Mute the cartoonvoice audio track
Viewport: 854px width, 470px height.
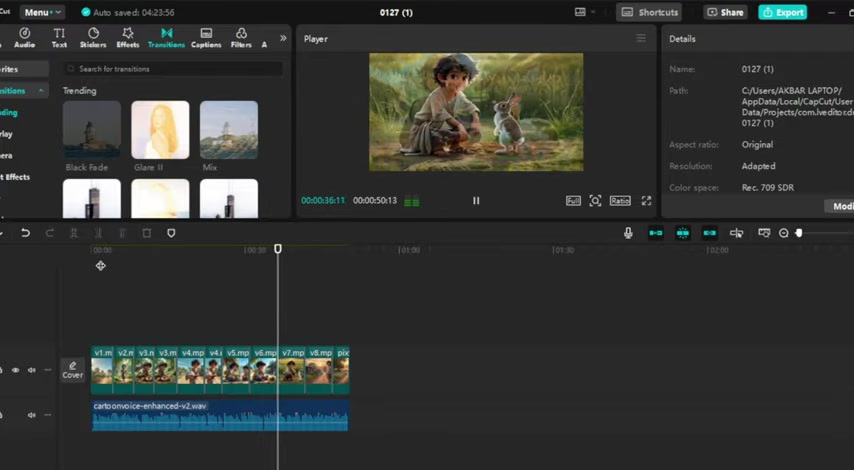[x=32, y=415]
